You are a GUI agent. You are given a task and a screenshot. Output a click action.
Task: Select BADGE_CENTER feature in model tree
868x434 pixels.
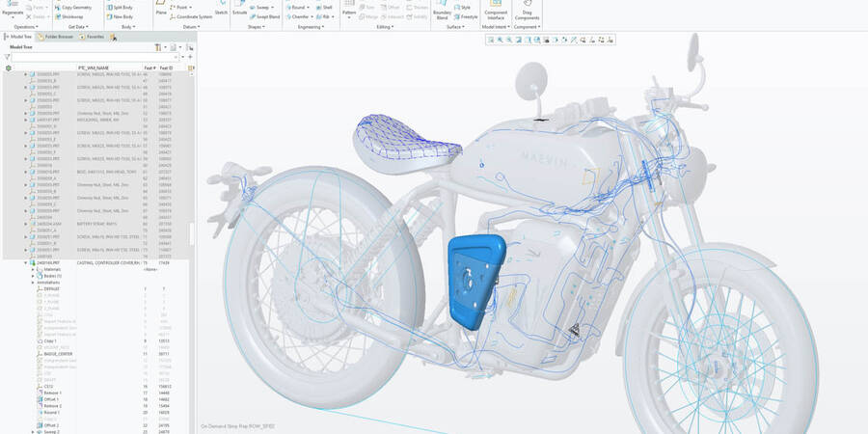57,354
